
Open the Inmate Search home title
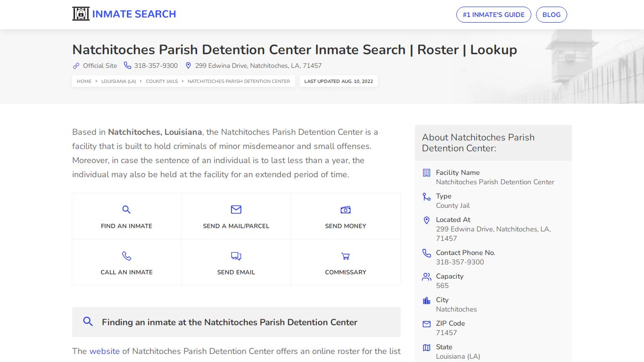(x=134, y=14)
